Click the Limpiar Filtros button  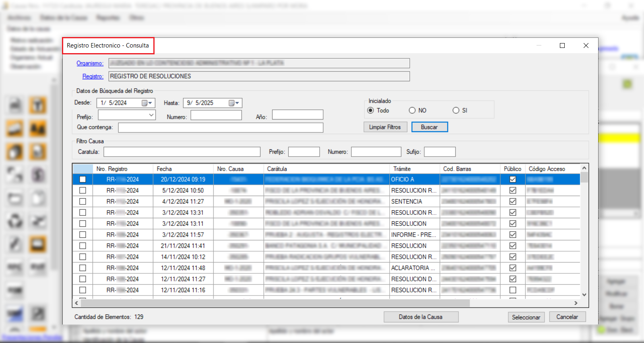385,127
